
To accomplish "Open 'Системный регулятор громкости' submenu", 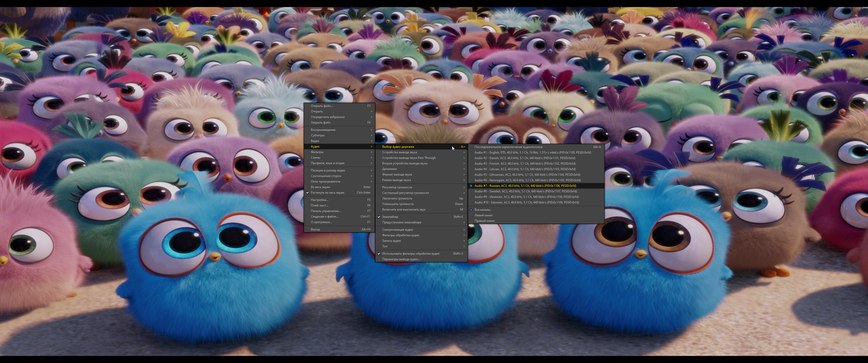I will pyautogui.click(x=422, y=193).
